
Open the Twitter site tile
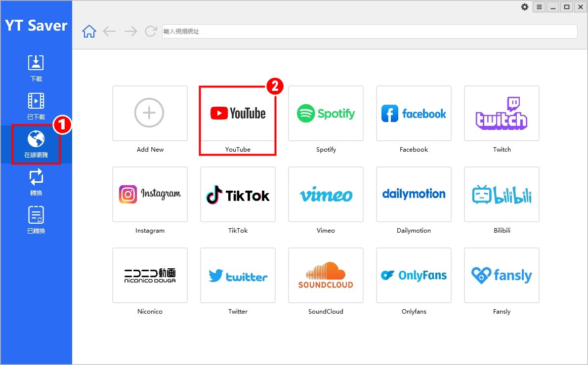[238, 275]
